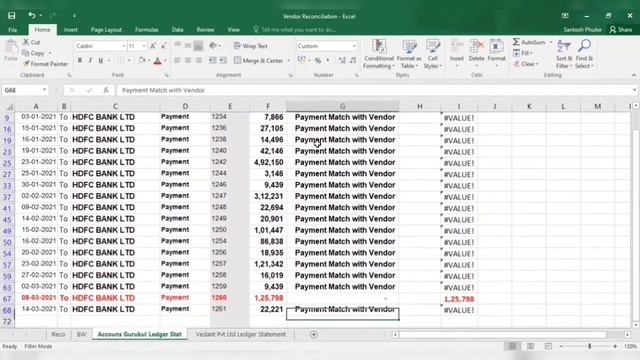Open Vedant Pvt Ltd Ledger Statement sheet

240,334
